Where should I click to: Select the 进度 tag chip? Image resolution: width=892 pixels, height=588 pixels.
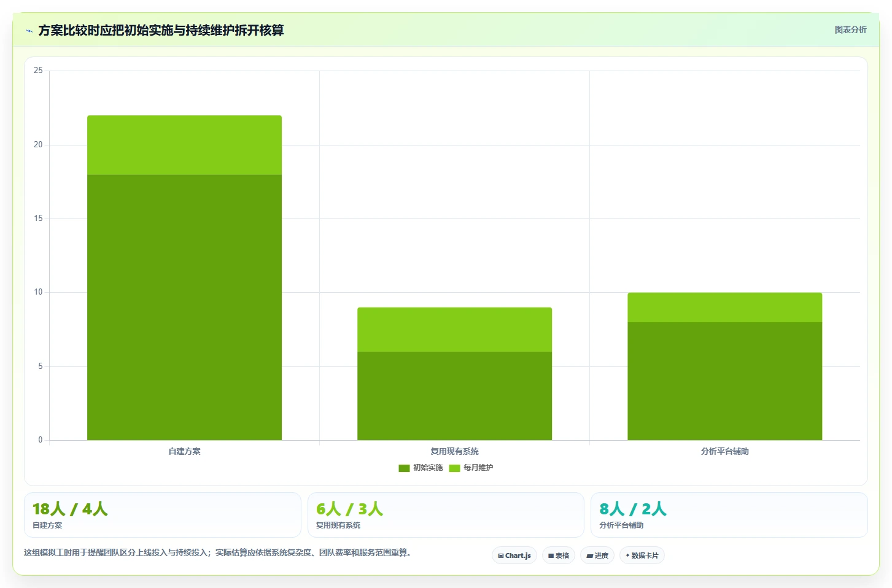pos(597,555)
